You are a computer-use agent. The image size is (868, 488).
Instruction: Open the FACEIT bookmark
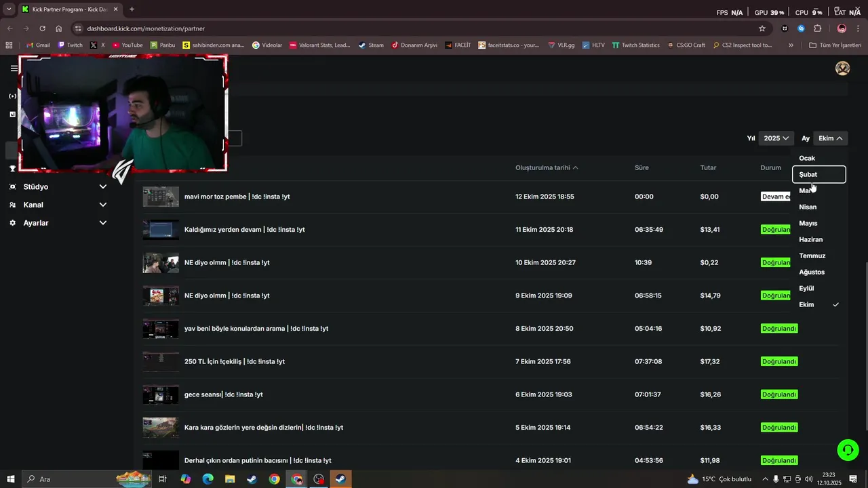458,45
